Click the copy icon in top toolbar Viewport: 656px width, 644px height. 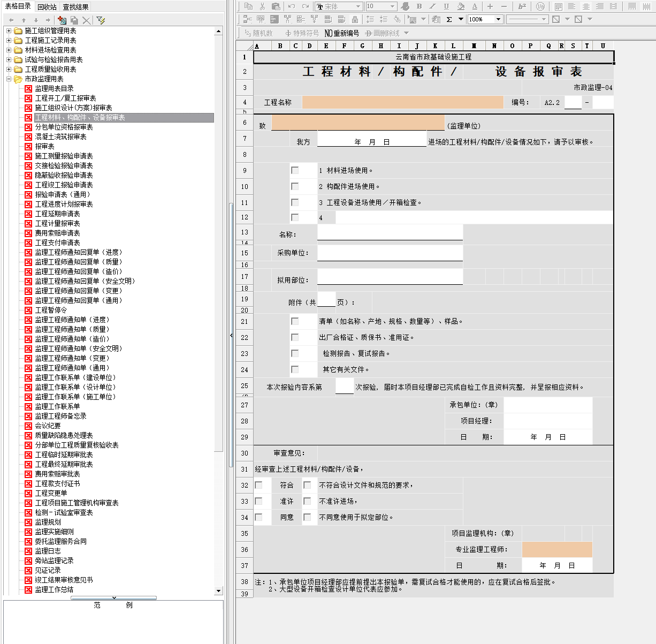click(x=248, y=6)
